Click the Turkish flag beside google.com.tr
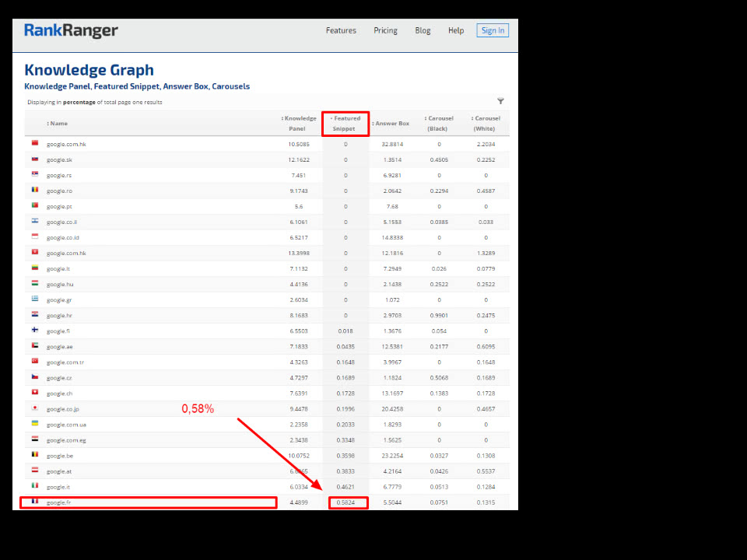 click(35, 362)
